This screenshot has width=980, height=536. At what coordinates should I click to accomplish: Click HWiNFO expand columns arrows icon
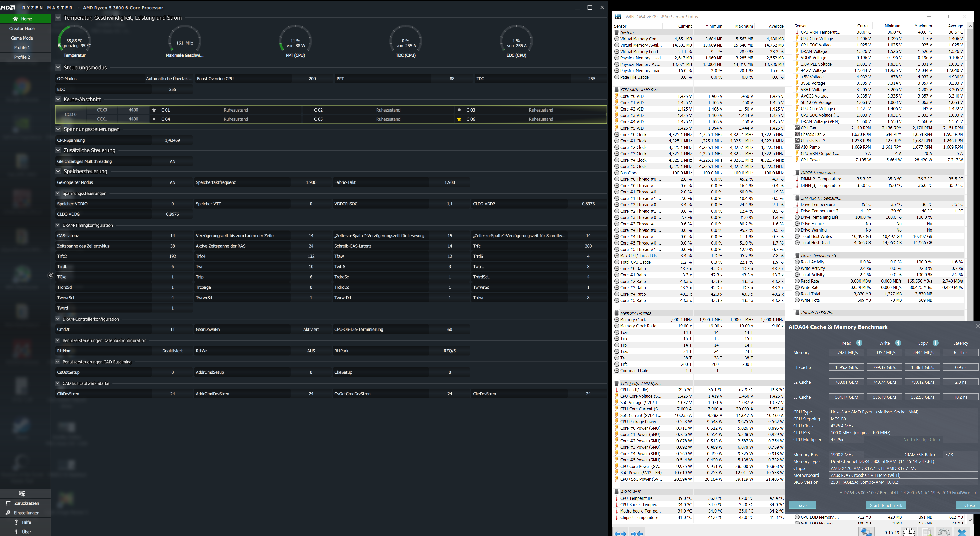click(x=620, y=533)
